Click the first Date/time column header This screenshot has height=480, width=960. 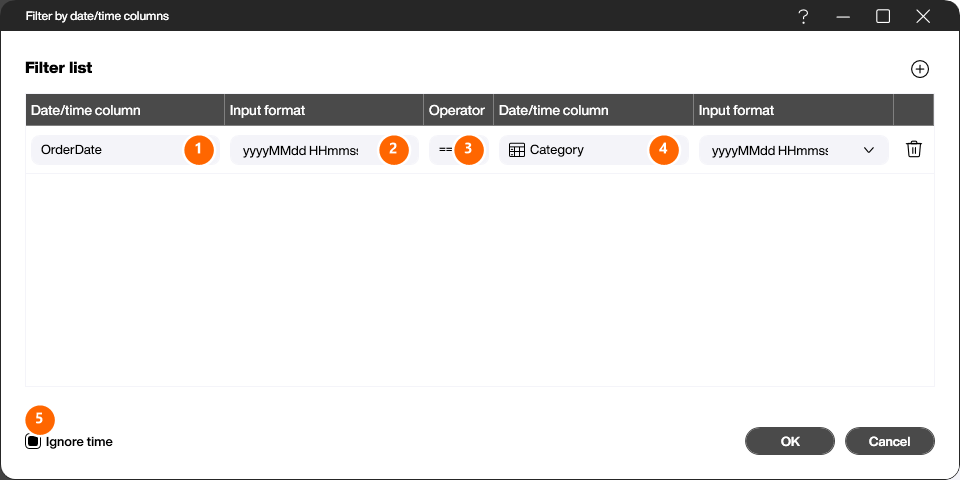coord(125,110)
